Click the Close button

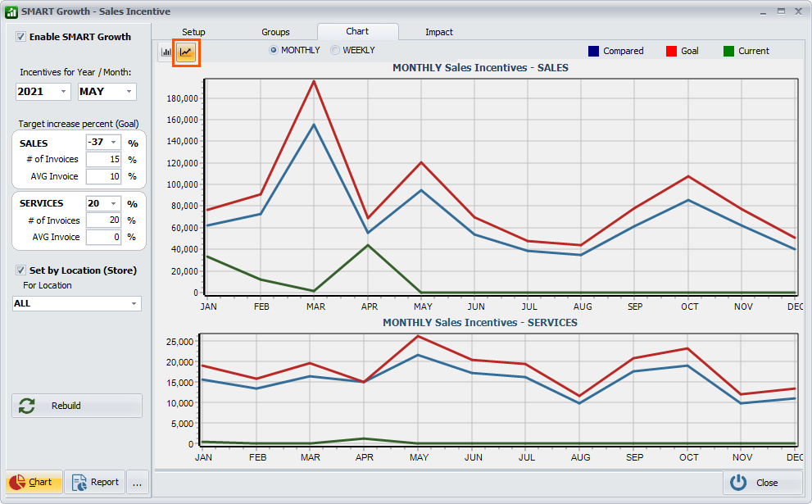tap(763, 482)
